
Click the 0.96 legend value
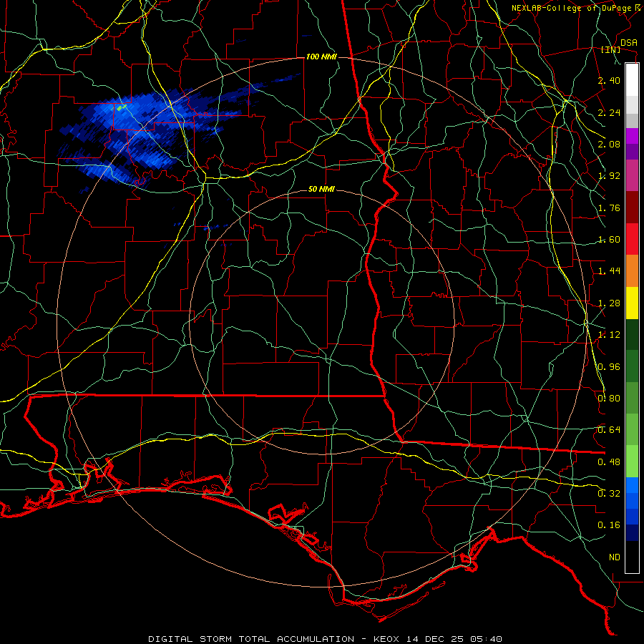pos(609,367)
